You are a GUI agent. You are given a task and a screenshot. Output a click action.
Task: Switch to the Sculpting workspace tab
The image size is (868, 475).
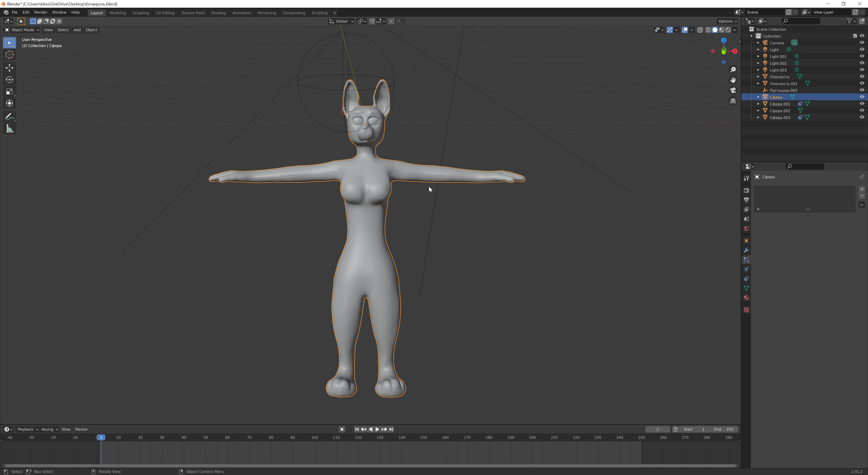coord(141,13)
